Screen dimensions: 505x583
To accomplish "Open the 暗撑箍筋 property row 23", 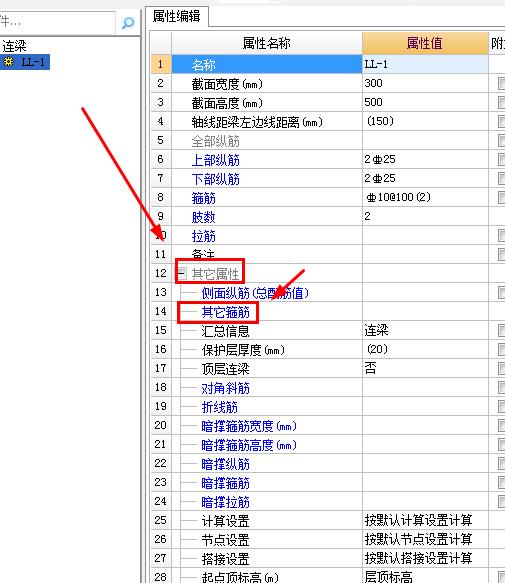I will pyautogui.click(x=225, y=483).
